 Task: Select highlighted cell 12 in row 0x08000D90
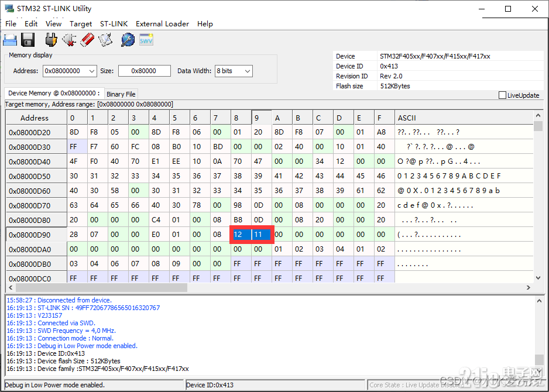(x=241, y=235)
